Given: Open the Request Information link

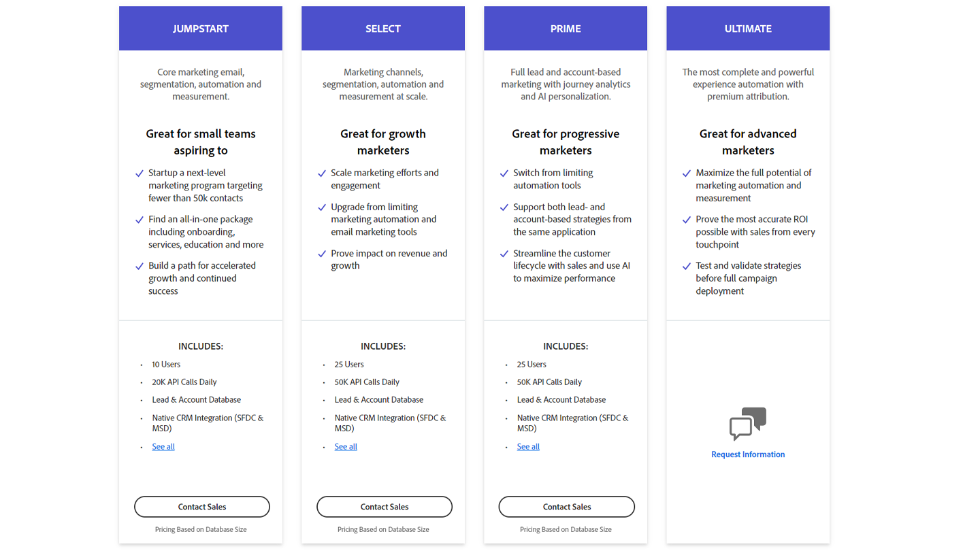Looking at the screenshot, I should pyautogui.click(x=748, y=454).
